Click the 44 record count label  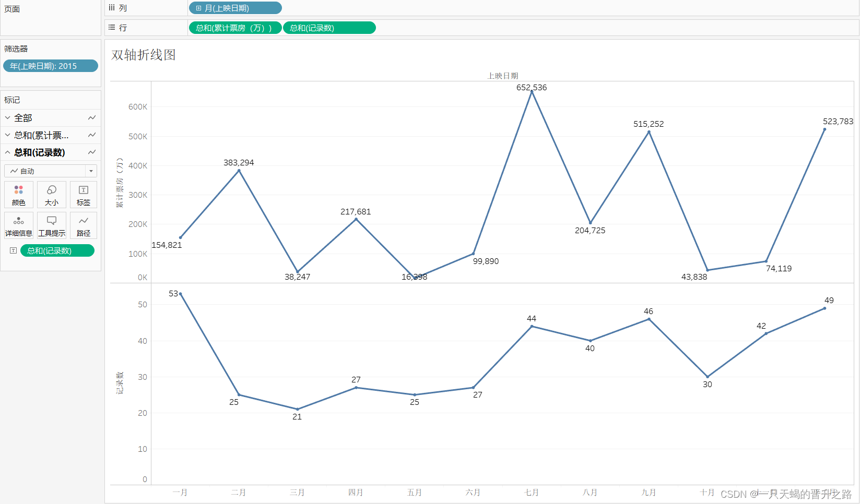[532, 318]
